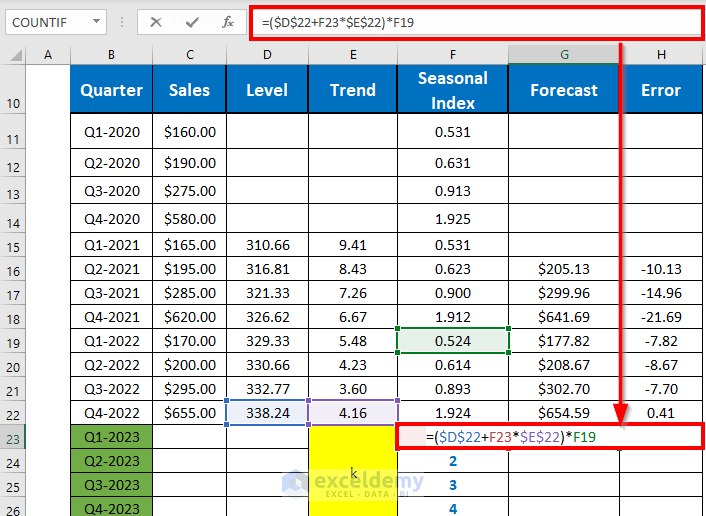The width and height of the screenshot is (706, 516).
Task: Select column G header
Action: point(564,54)
